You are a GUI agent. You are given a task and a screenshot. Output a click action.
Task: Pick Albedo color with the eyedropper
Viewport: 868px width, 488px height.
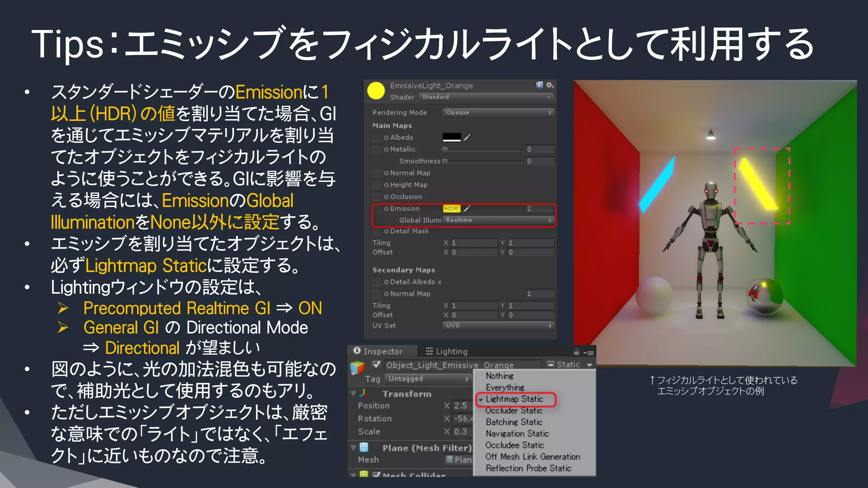pyautogui.click(x=467, y=137)
